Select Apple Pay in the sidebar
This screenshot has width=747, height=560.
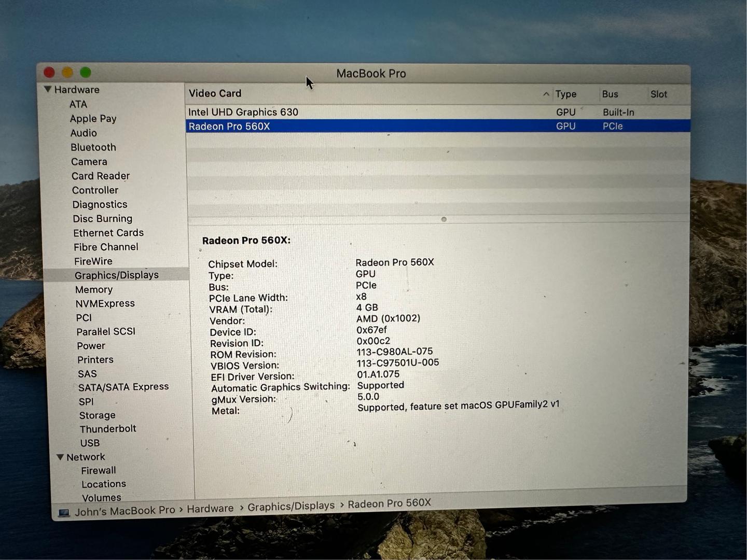click(x=93, y=119)
